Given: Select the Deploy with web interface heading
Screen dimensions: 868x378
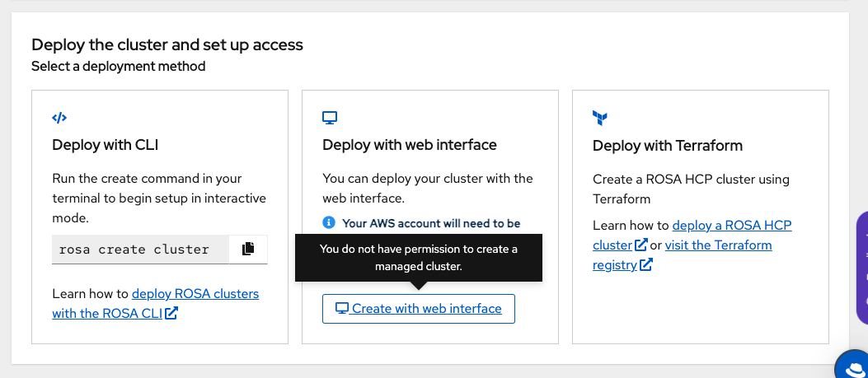Looking at the screenshot, I should pyautogui.click(x=410, y=145).
